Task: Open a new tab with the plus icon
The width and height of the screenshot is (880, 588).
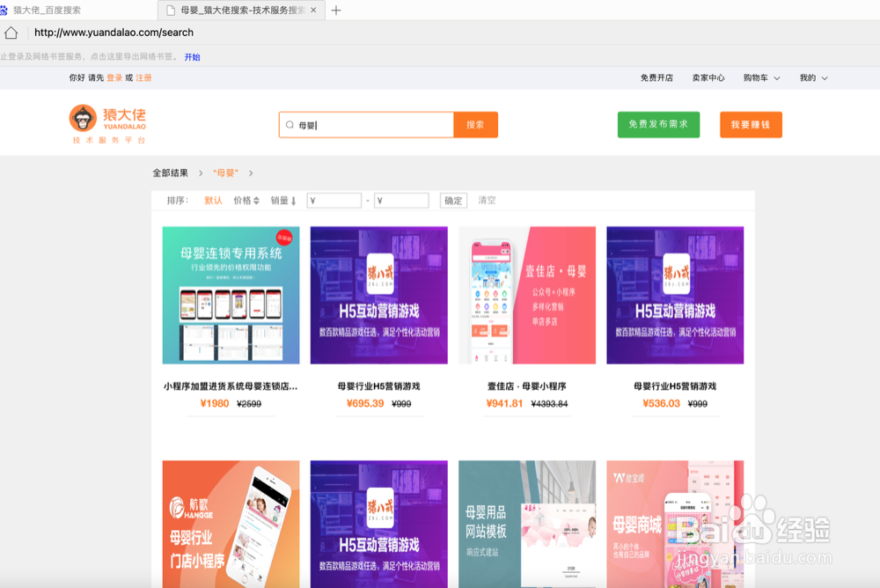Action: pos(335,10)
